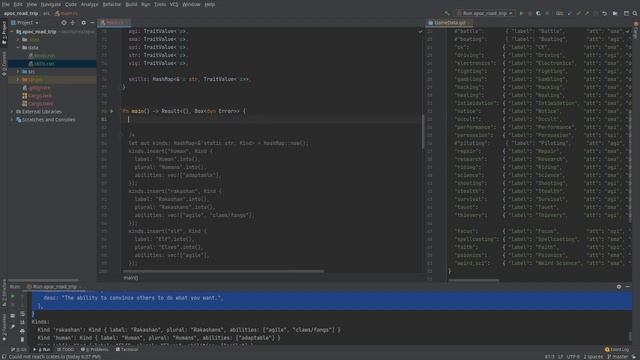Hide the Run panel with minus icon
Image resolution: width=640 pixels, height=360 pixels.
pyautogui.click(x=628, y=287)
